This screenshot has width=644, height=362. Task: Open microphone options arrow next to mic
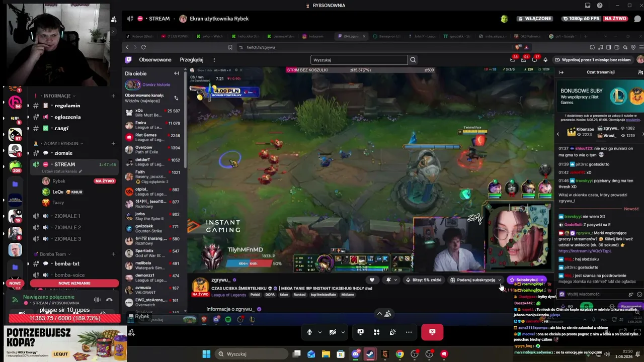319,332
